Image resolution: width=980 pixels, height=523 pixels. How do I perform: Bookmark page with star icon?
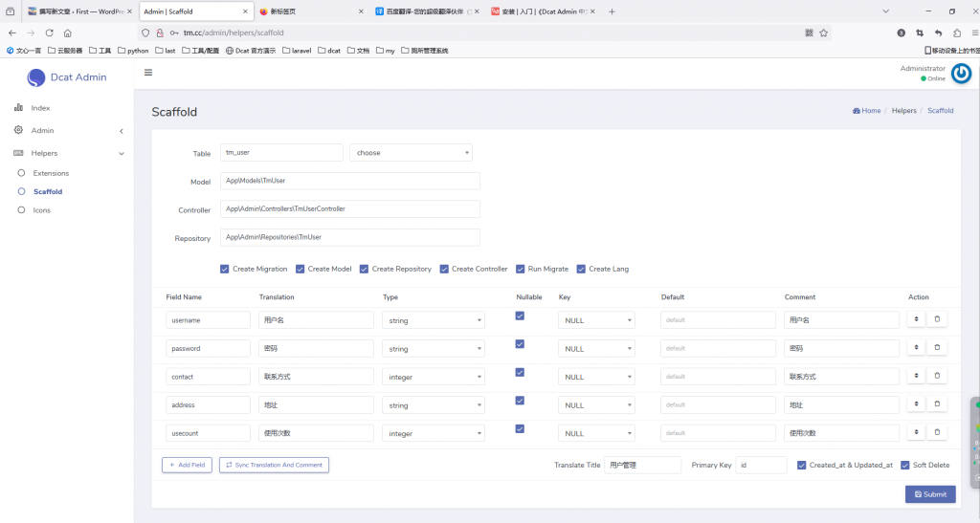click(824, 33)
